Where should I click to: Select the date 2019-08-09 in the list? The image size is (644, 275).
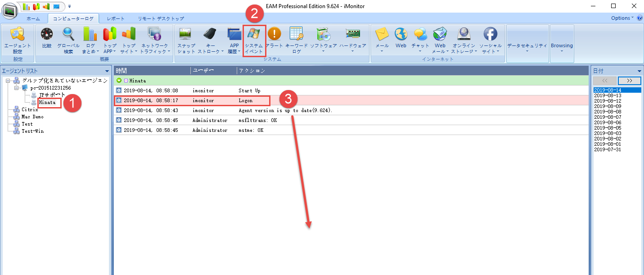tap(607, 106)
